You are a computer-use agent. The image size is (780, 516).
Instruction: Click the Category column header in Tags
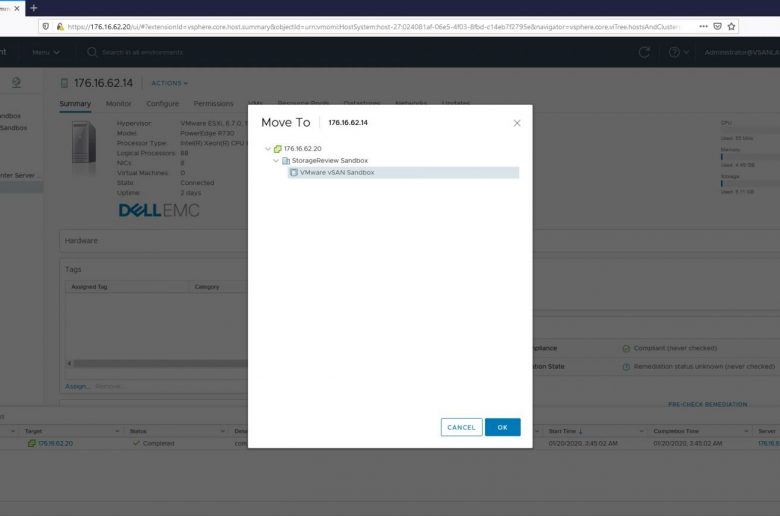207,287
